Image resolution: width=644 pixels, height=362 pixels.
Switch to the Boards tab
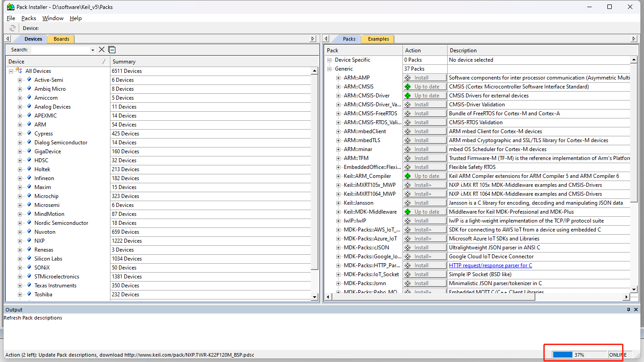(x=61, y=39)
